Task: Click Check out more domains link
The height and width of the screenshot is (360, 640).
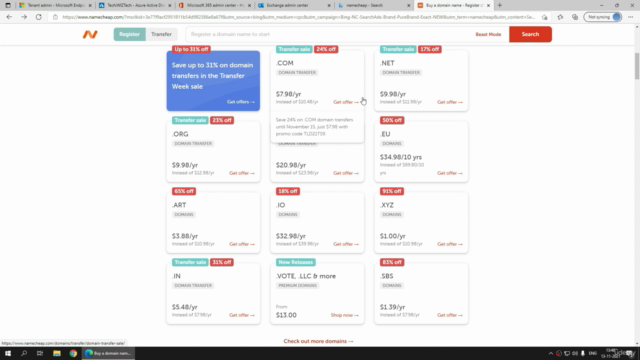Action: [318, 341]
